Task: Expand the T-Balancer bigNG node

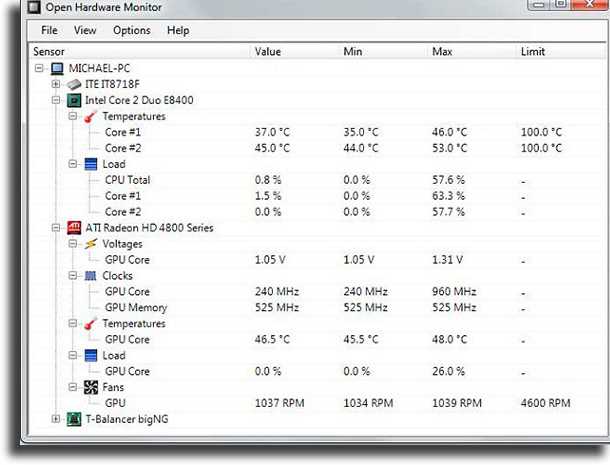Action: tap(56, 419)
